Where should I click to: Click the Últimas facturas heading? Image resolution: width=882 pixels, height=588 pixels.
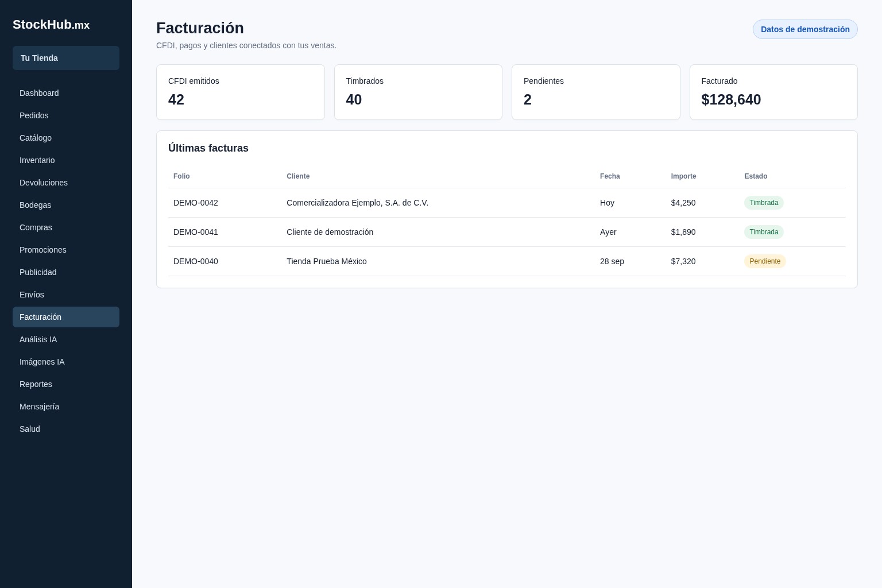point(208,148)
